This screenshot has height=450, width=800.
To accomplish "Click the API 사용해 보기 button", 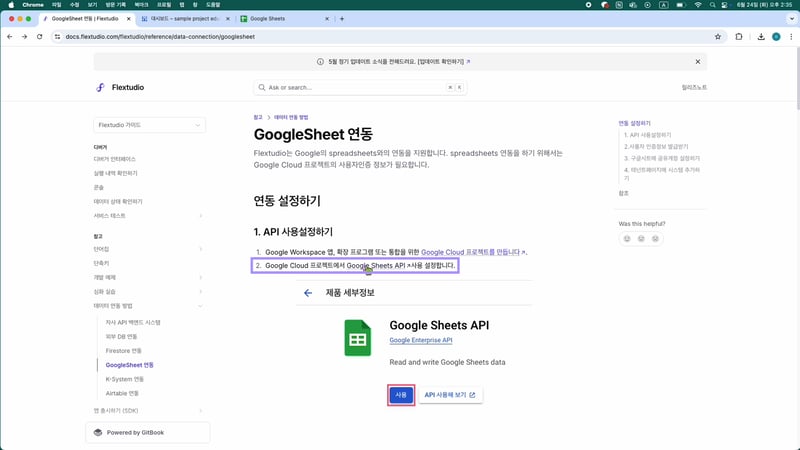I will click(450, 395).
